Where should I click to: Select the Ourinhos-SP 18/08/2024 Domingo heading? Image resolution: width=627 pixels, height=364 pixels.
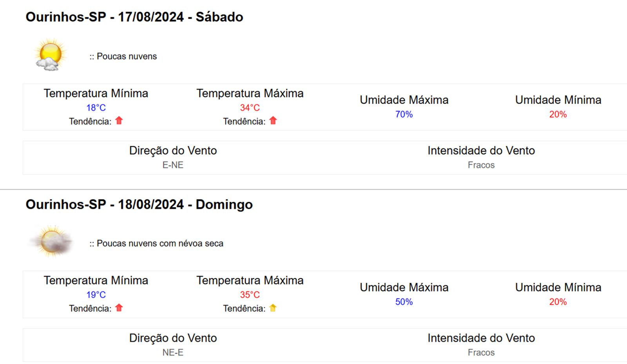tap(139, 204)
